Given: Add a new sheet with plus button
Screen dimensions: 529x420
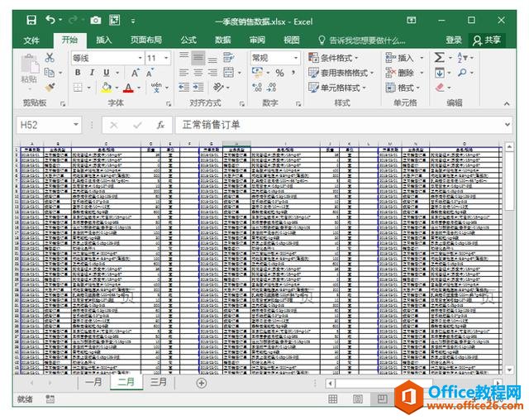Looking at the screenshot, I should [202, 384].
